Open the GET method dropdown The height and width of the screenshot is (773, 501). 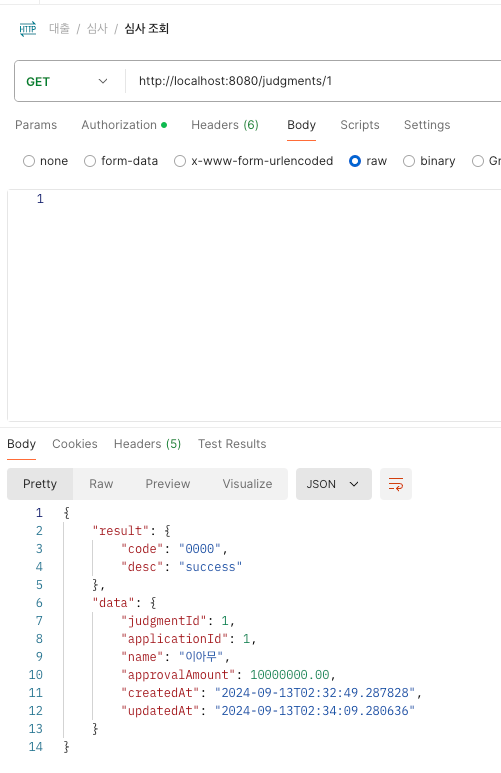click(67, 81)
